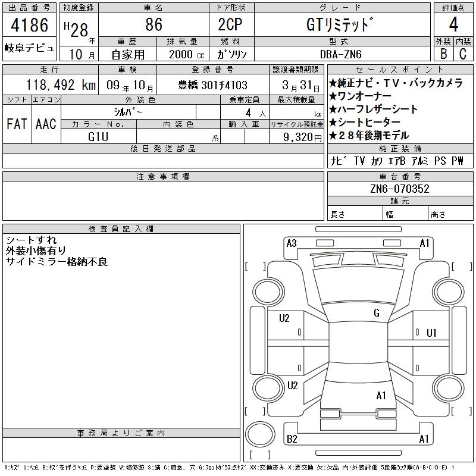Viewport: 476px width, 476px height.
Task: Click the sales point 28年後期モデル
Action: [x=369, y=136]
